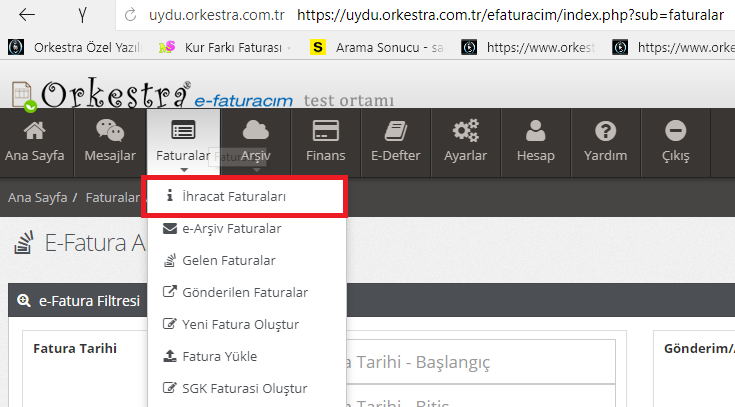Open the Kur Farkı Faturası bookmark
735x407 pixels.
(224, 47)
